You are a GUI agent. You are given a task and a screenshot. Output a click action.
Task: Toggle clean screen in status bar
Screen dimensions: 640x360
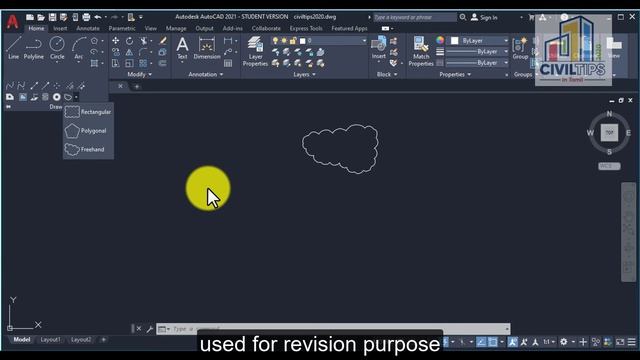[x=620, y=342]
